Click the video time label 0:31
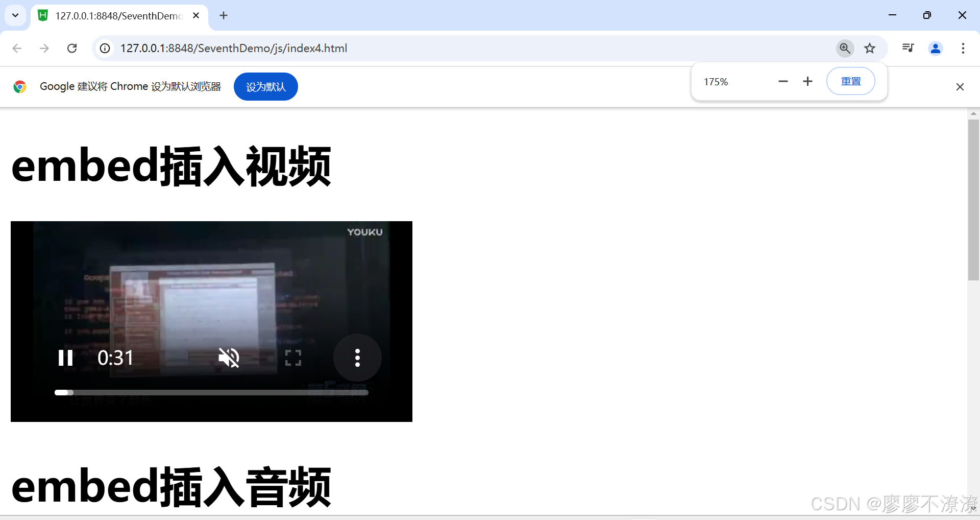The width and height of the screenshot is (980, 520). point(115,358)
